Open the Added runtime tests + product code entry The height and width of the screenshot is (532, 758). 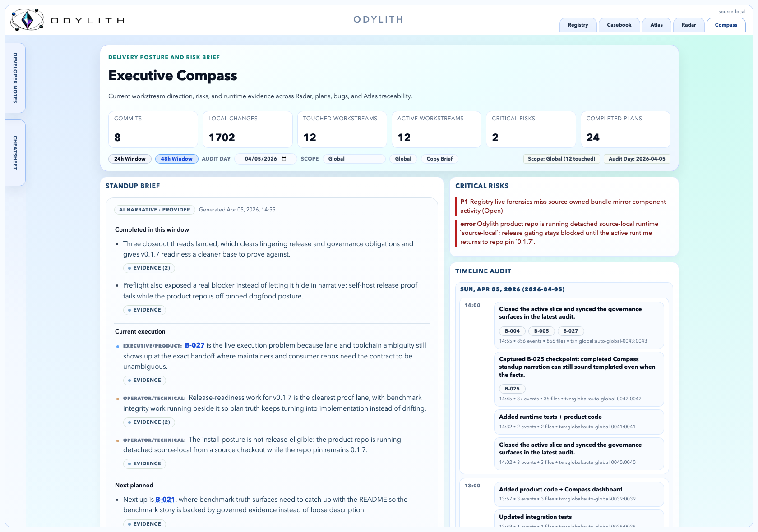click(579, 422)
